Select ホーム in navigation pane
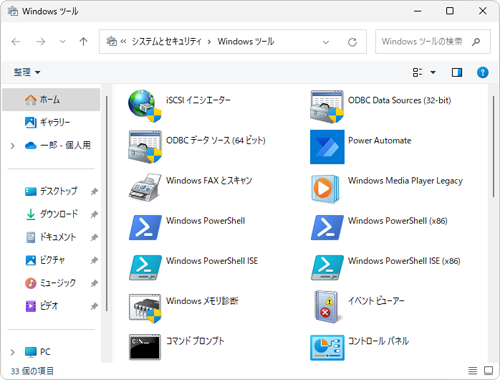 click(x=51, y=99)
